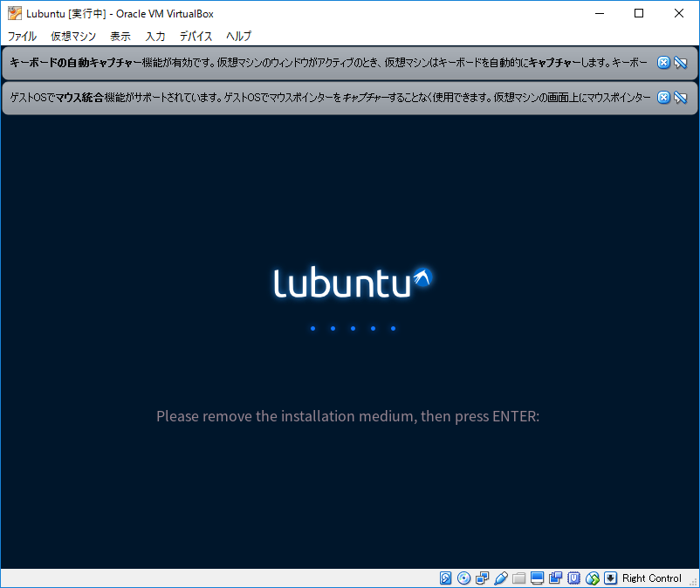The height and width of the screenshot is (588, 700).
Task: Click the USB devices indicator
Action: (500, 578)
